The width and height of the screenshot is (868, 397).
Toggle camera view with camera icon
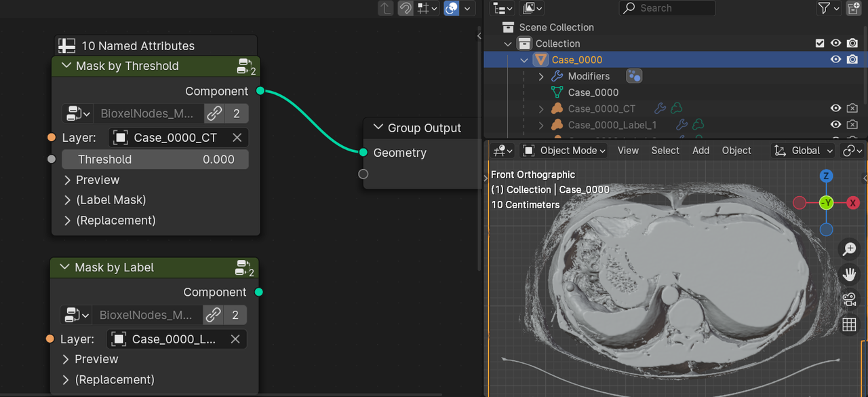pyautogui.click(x=849, y=299)
